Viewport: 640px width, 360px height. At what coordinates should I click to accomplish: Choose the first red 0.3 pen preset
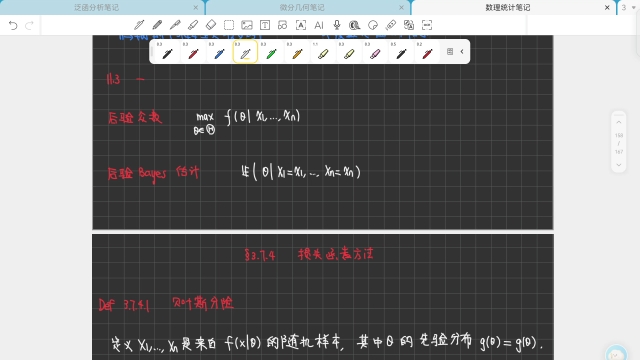pos(193,52)
